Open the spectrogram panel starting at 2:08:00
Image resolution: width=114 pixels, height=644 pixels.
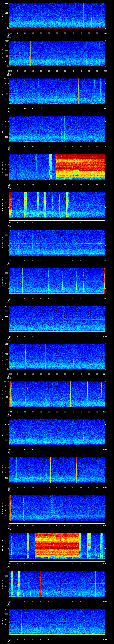[57, 280]
